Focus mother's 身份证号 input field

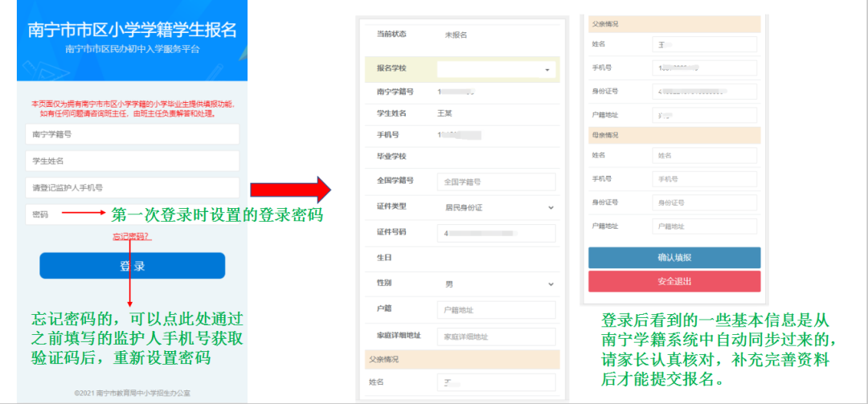705,202
